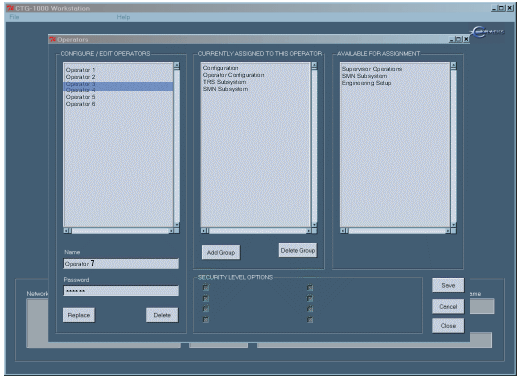Click the Save button
The height and width of the screenshot is (376, 517).
pos(448,285)
